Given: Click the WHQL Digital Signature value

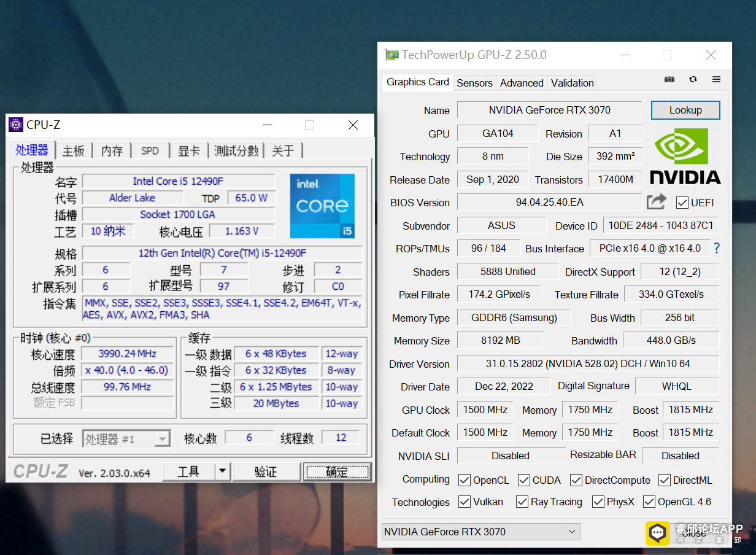Looking at the screenshot, I should coord(677,386).
